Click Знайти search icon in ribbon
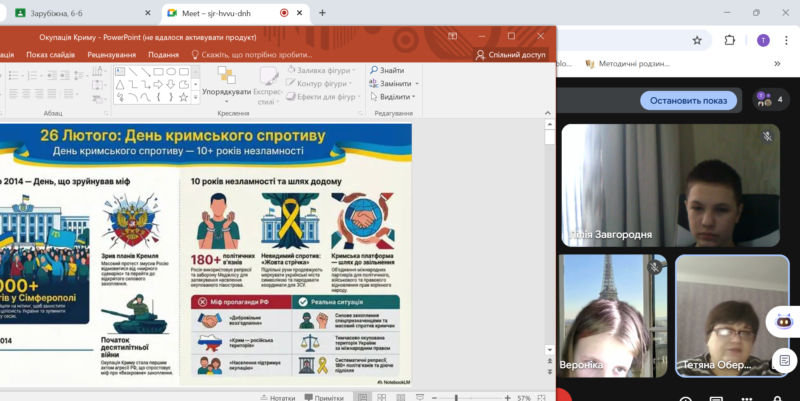Screen dimensions: 800x401 click(386, 70)
